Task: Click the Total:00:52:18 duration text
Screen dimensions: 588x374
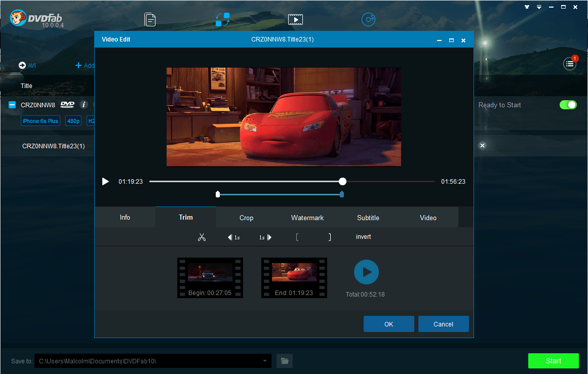Action: coord(365,295)
